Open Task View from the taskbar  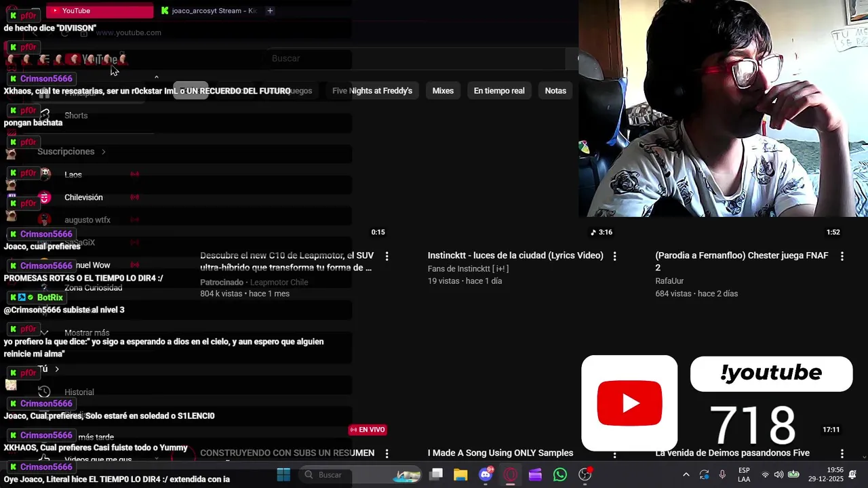(436, 475)
